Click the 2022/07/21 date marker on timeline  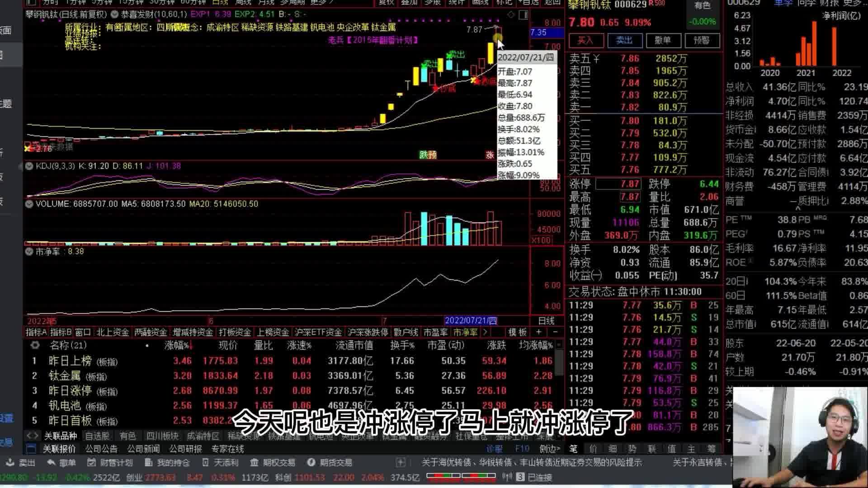pos(471,320)
